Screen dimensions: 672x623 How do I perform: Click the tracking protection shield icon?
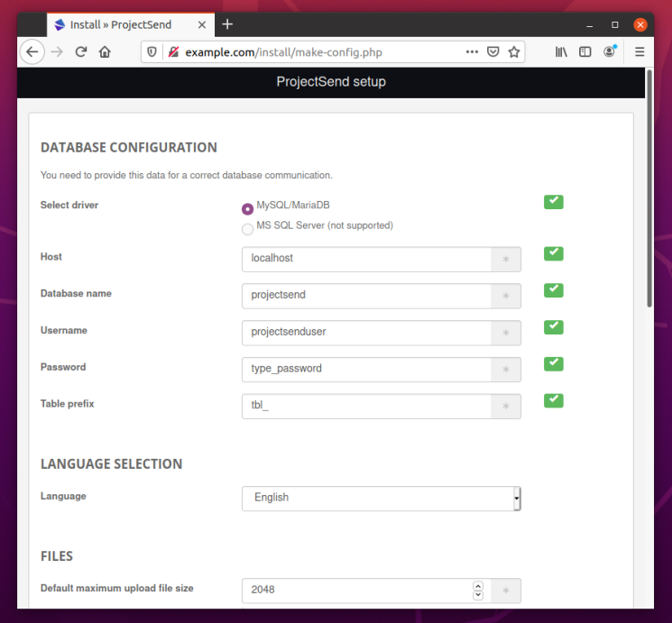click(x=152, y=52)
